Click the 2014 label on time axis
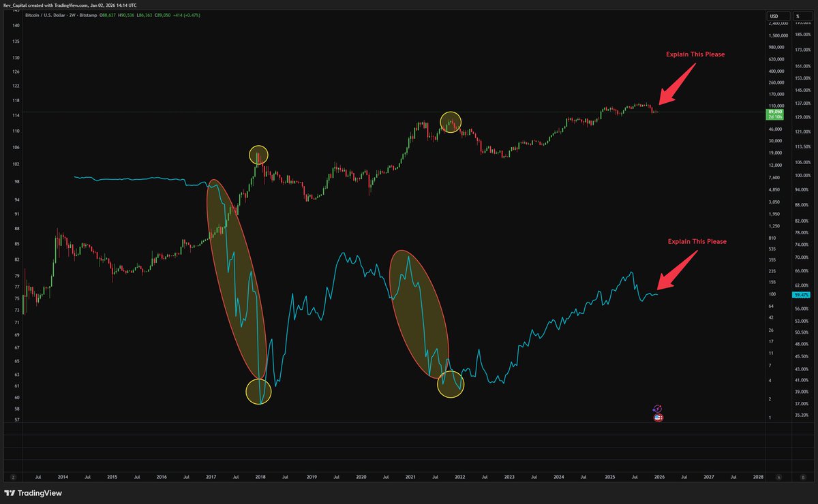 [63, 477]
